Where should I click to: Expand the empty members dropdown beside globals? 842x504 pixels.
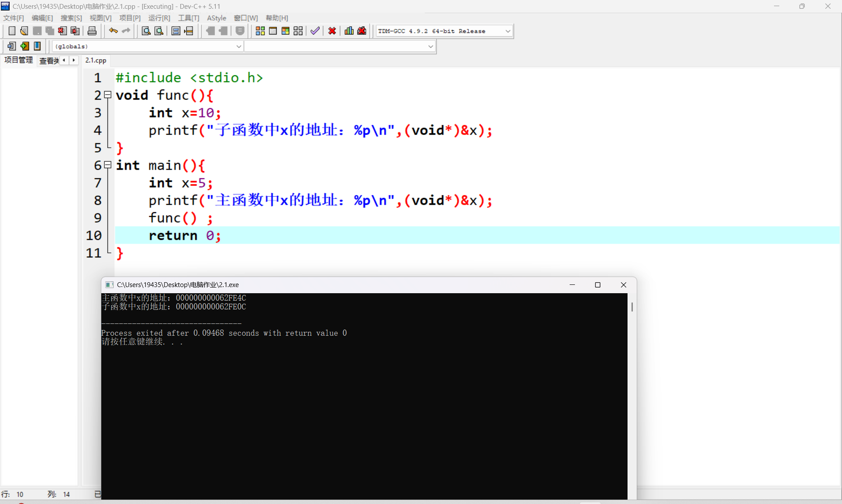tap(430, 46)
